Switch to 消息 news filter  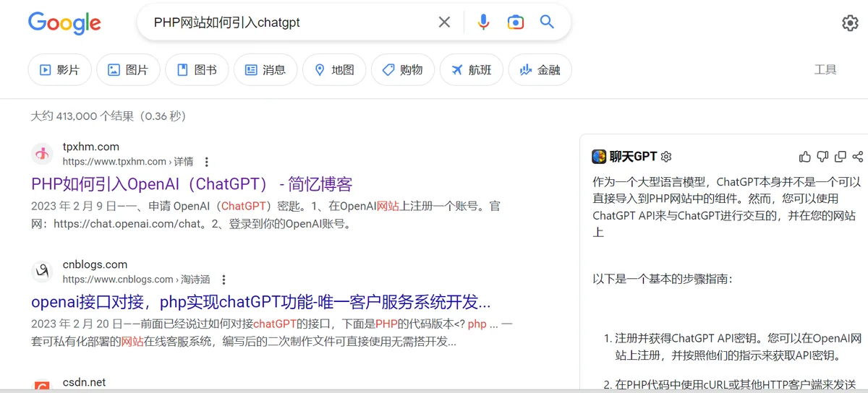265,70
